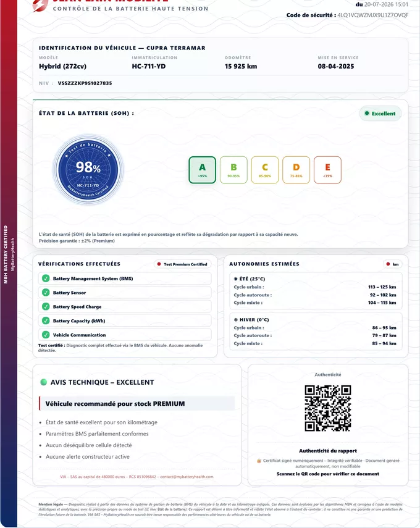Click 'Scannez le QR code pour vérifier ce document'

coord(328,474)
